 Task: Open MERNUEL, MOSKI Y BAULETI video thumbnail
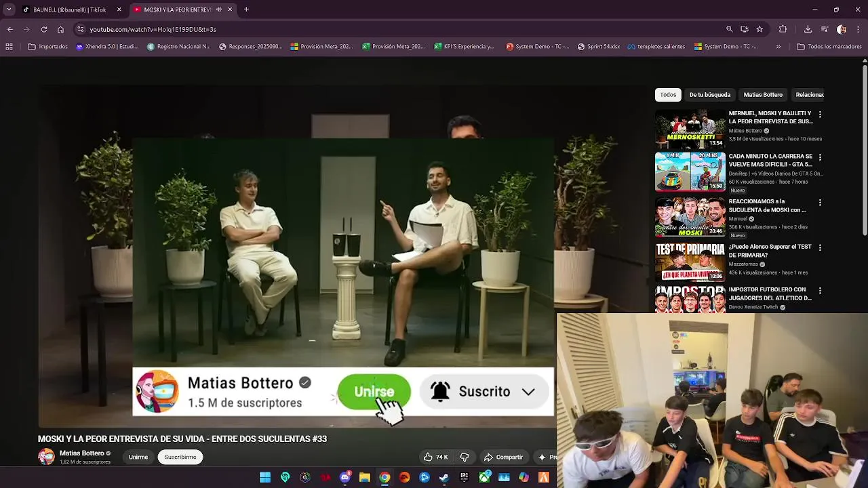pyautogui.click(x=690, y=129)
